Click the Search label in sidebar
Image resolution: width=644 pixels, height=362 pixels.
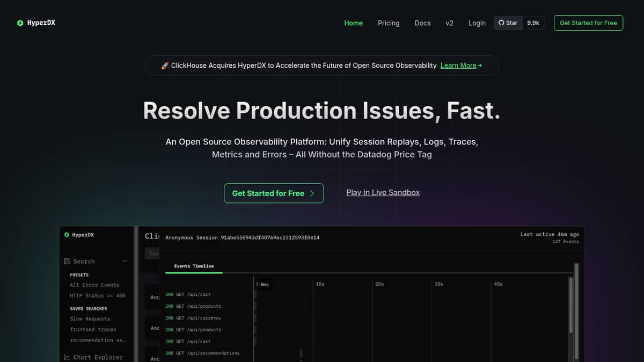[x=84, y=262]
